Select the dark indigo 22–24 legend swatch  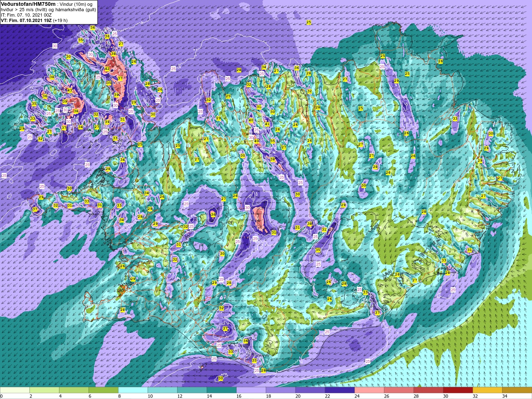point(340,390)
